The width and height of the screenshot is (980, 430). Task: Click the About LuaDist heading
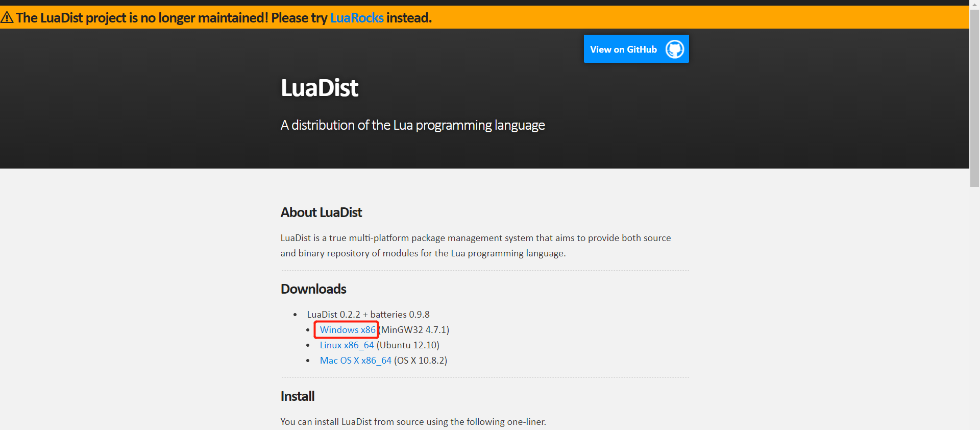321,212
